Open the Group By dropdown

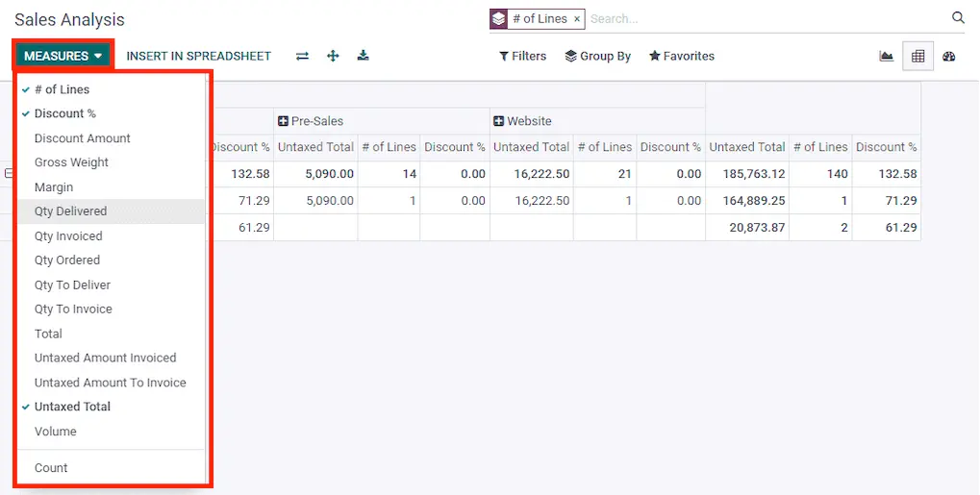(x=597, y=56)
